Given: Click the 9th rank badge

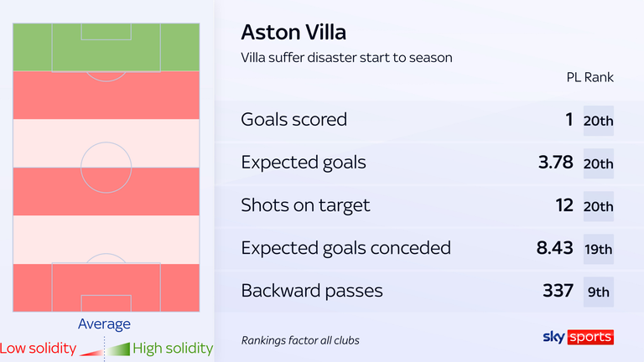Looking at the screenshot, I should 599,292.
